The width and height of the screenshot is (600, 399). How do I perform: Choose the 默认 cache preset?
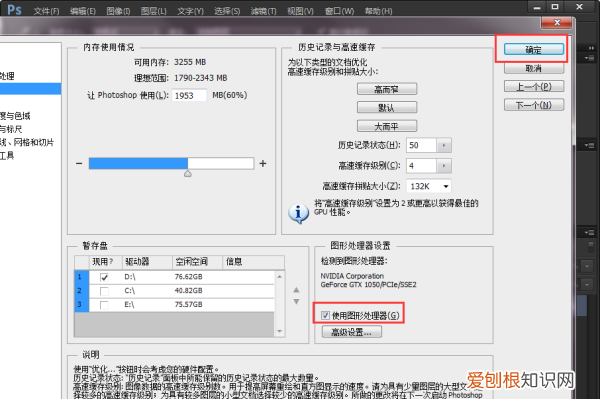coord(387,107)
